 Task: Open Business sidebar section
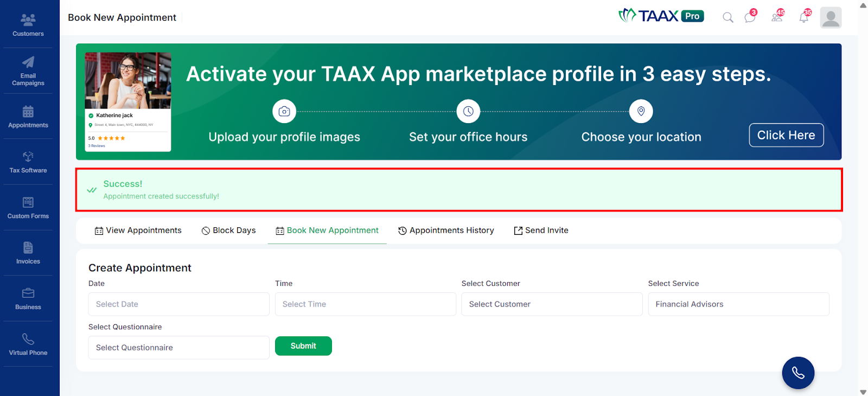tap(28, 299)
